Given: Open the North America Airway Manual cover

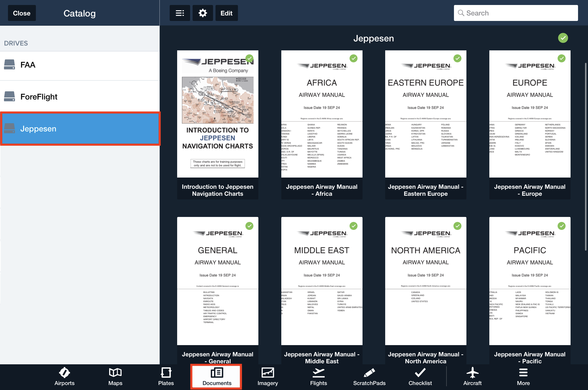Looking at the screenshot, I should point(426,281).
